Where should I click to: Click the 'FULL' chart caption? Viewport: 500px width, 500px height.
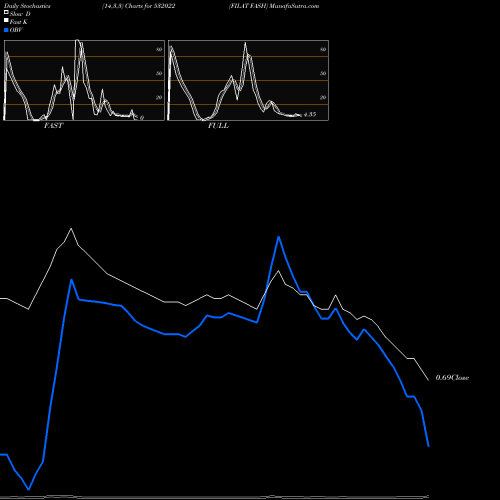218,126
